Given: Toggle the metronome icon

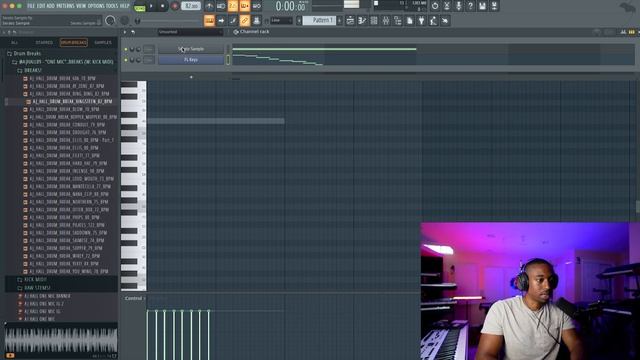Looking at the screenshot, I should point(209,6).
